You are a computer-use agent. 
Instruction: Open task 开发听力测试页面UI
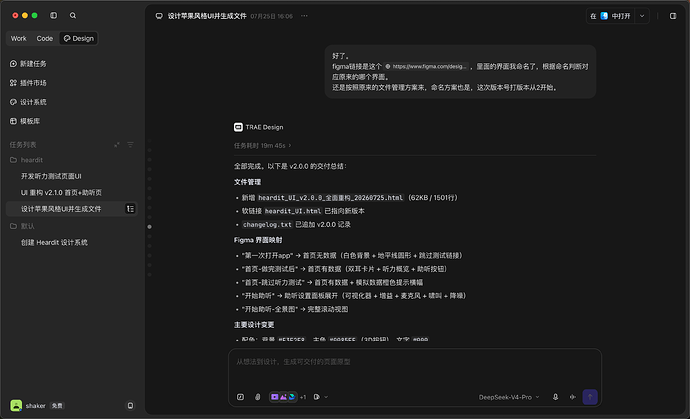click(51, 176)
